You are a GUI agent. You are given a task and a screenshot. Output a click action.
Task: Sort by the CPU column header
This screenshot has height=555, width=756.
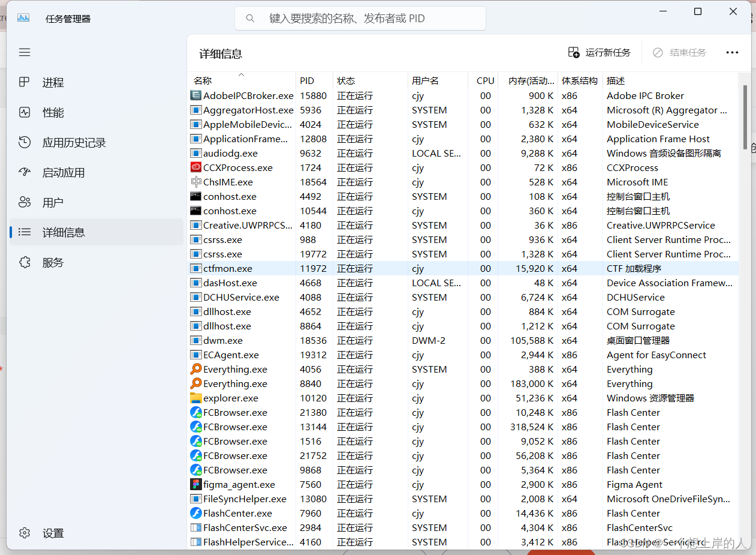pyautogui.click(x=483, y=80)
